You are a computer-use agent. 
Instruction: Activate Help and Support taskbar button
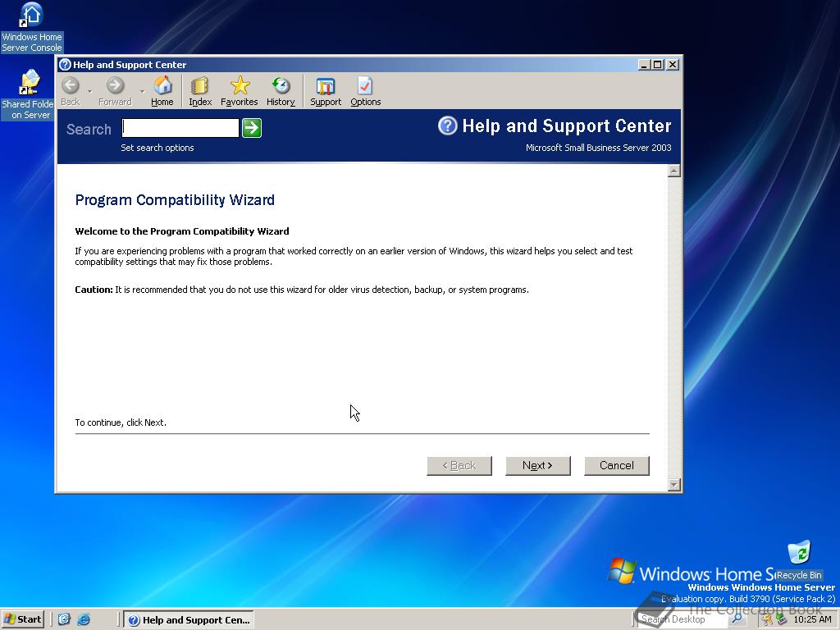[189, 620]
